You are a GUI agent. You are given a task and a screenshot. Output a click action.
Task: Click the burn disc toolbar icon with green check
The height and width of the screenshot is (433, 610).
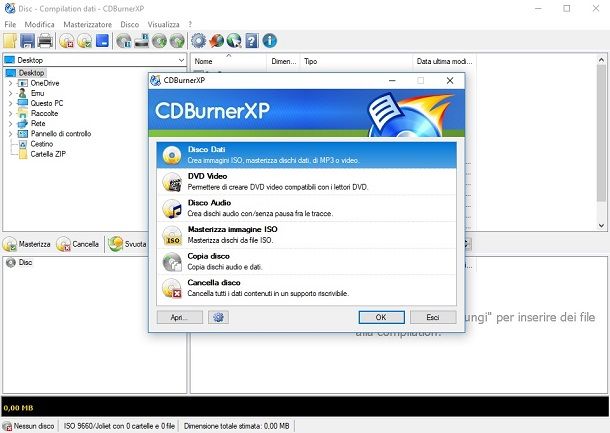point(84,40)
